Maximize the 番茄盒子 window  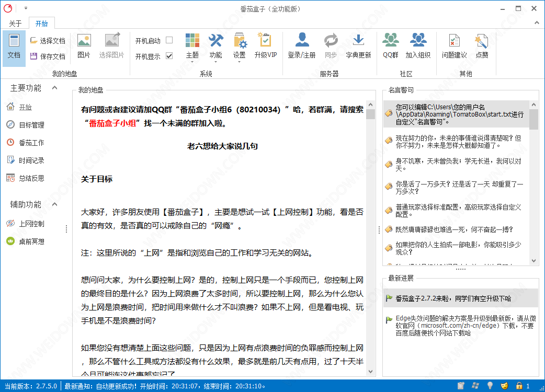tap(518, 9)
